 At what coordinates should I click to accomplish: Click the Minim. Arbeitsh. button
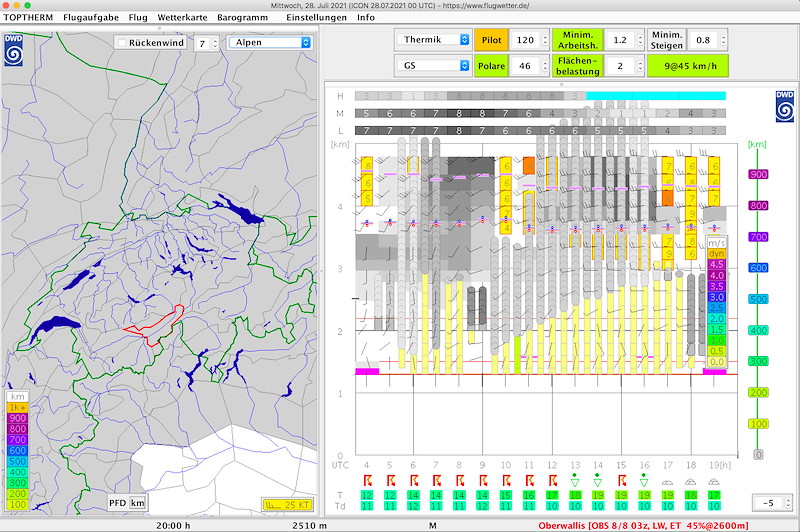click(578, 40)
